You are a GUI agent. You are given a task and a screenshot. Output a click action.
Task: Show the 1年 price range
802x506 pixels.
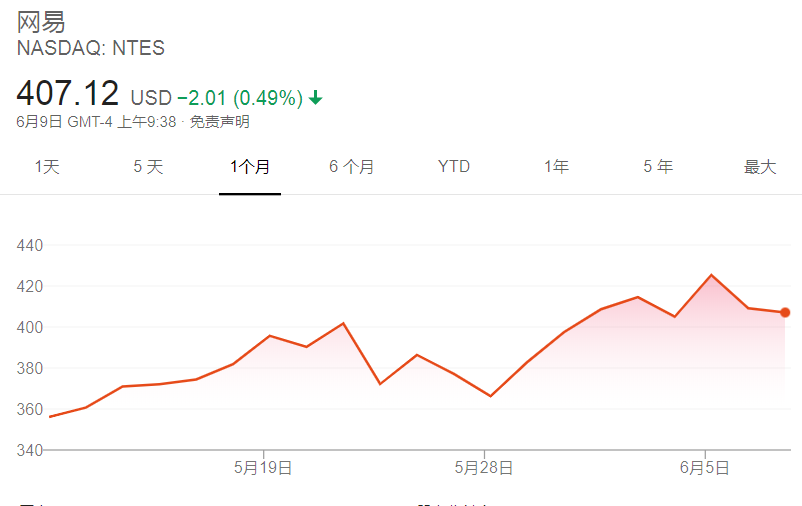pyautogui.click(x=556, y=167)
